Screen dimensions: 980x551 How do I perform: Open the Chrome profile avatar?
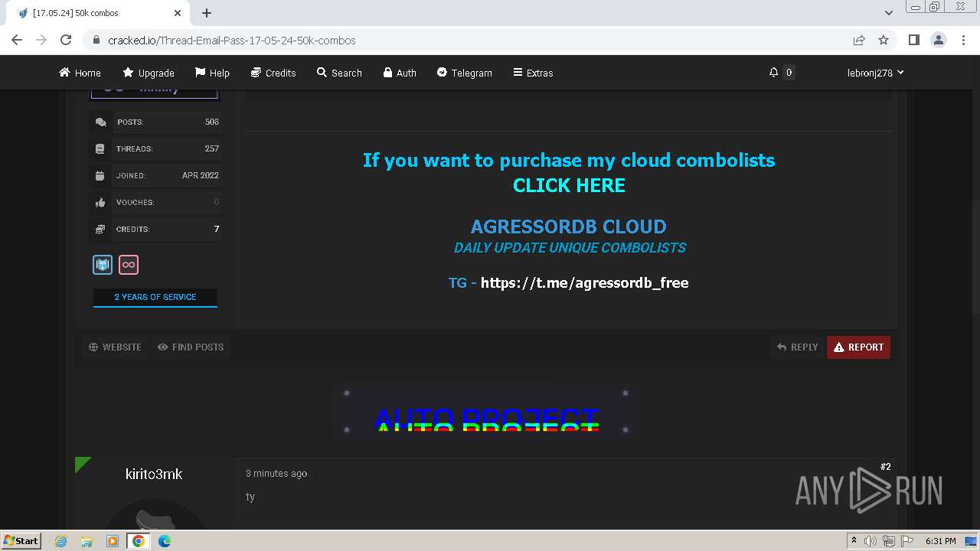[938, 40]
